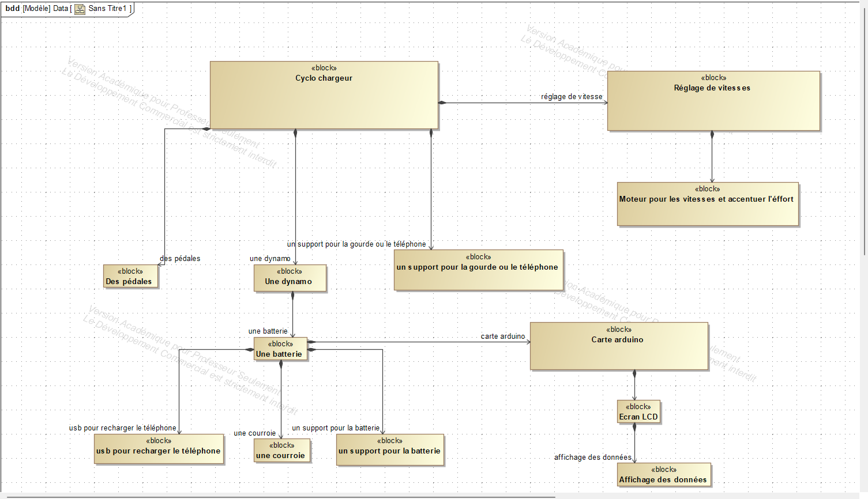This screenshot has width=868, height=499.
Task: Click the Affichage des données block
Action: click(x=663, y=475)
